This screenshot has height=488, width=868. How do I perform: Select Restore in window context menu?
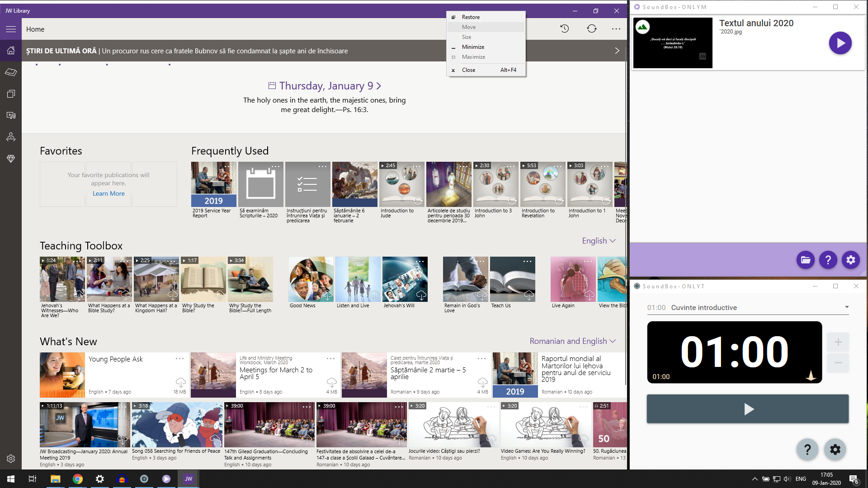click(x=471, y=17)
